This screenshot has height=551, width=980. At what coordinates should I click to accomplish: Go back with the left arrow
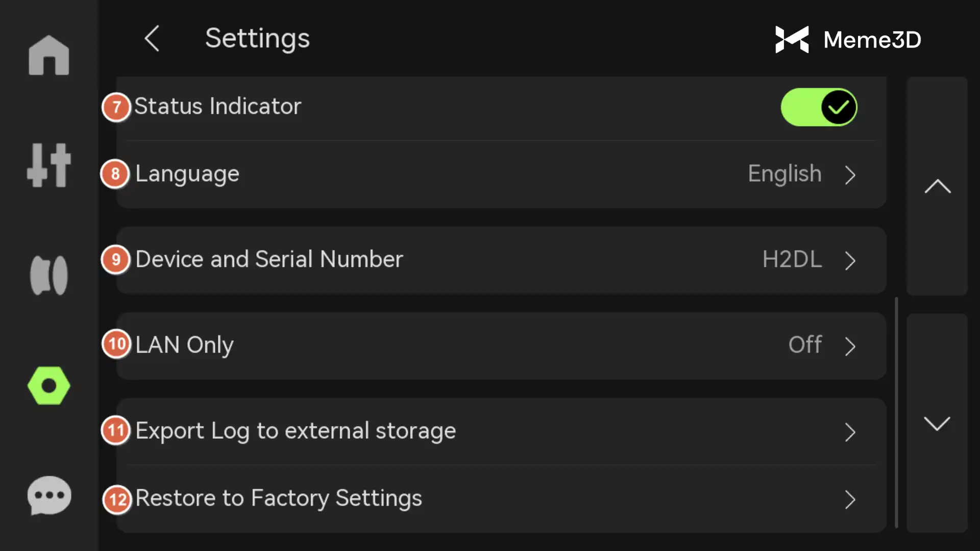tap(152, 38)
